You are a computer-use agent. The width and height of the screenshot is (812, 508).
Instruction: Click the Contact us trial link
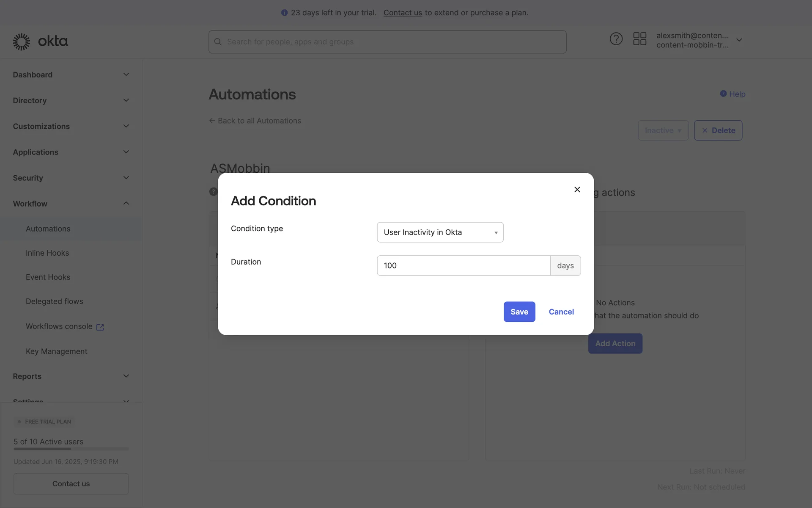(402, 13)
